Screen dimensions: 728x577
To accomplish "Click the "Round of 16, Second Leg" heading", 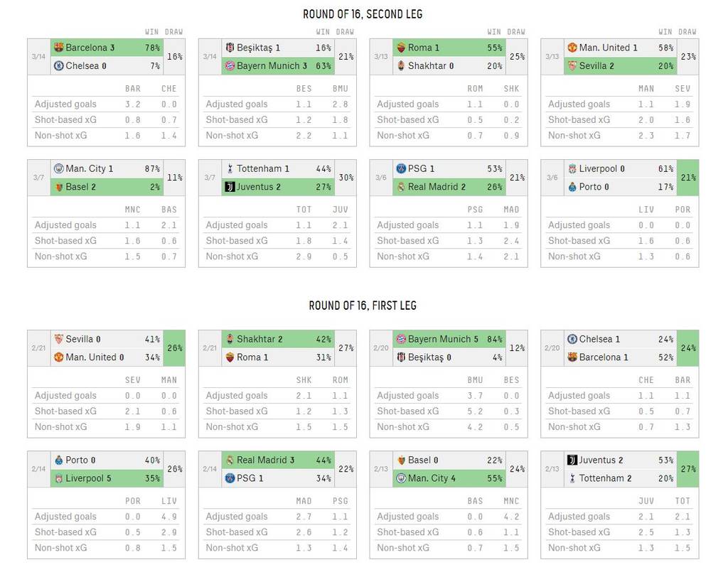I will 363,14.
